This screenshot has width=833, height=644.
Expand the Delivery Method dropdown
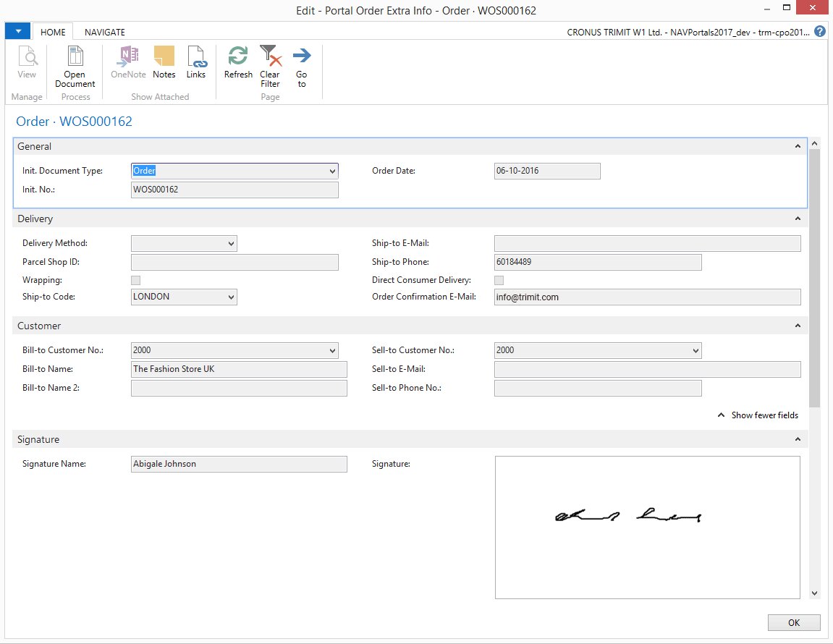231,244
